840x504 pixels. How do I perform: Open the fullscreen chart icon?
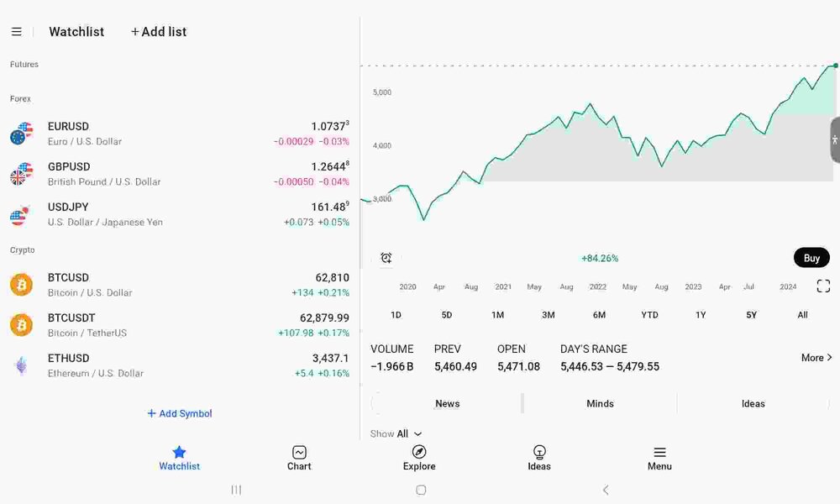(x=823, y=286)
